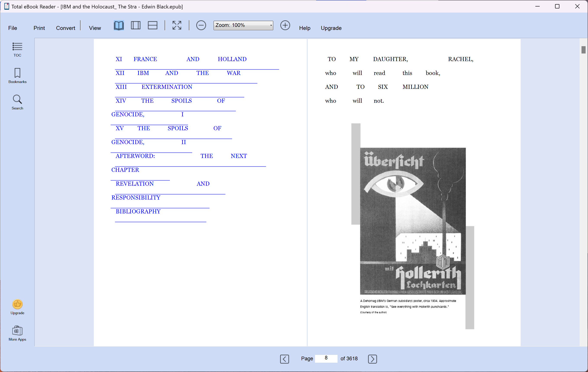Click the zoom in plus icon
Screen dimensions: 588x372
tap(285, 25)
